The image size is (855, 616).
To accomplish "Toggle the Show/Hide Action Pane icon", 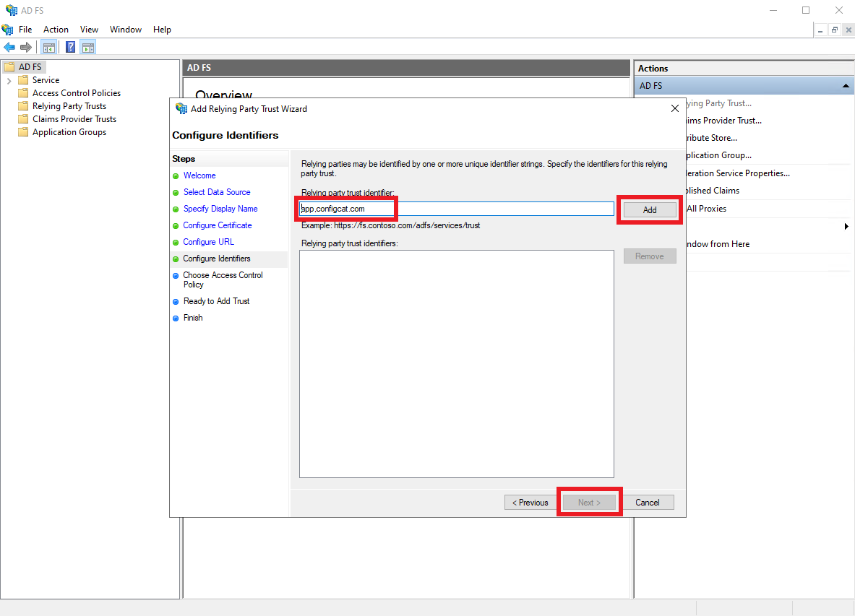I will coord(88,48).
